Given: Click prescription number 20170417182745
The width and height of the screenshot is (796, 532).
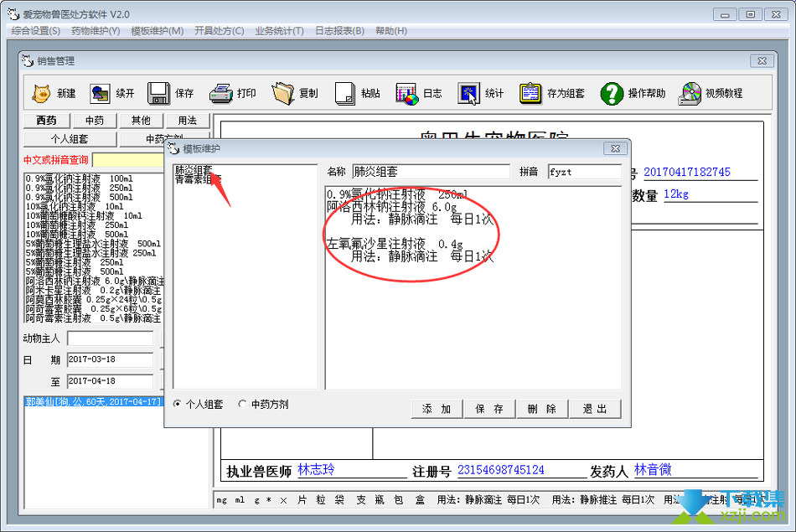Looking at the screenshot, I should (x=687, y=172).
